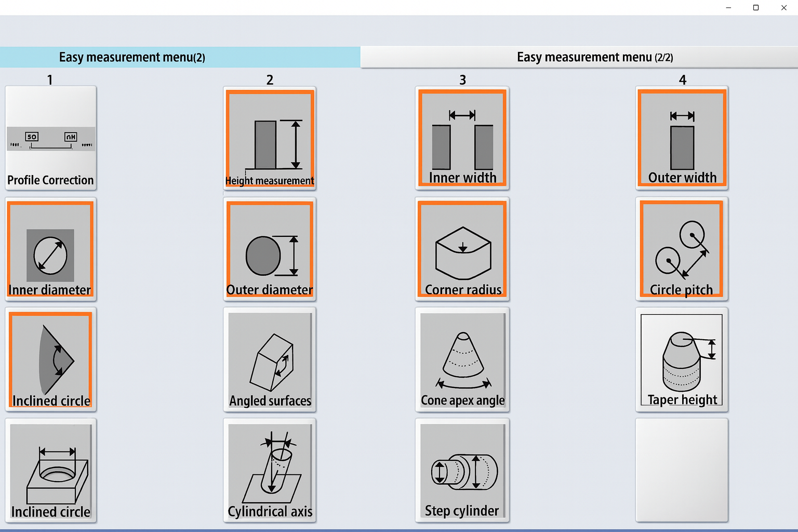Viewport: 798px width, 532px height.
Task: Select Inclined circle icon showing block with hole
Action: coord(50,471)
